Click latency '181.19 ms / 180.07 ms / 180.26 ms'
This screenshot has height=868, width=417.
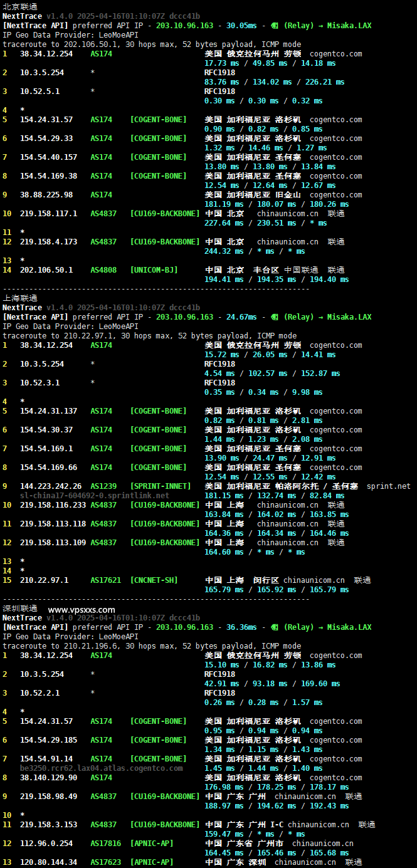(x=277, y=204)
